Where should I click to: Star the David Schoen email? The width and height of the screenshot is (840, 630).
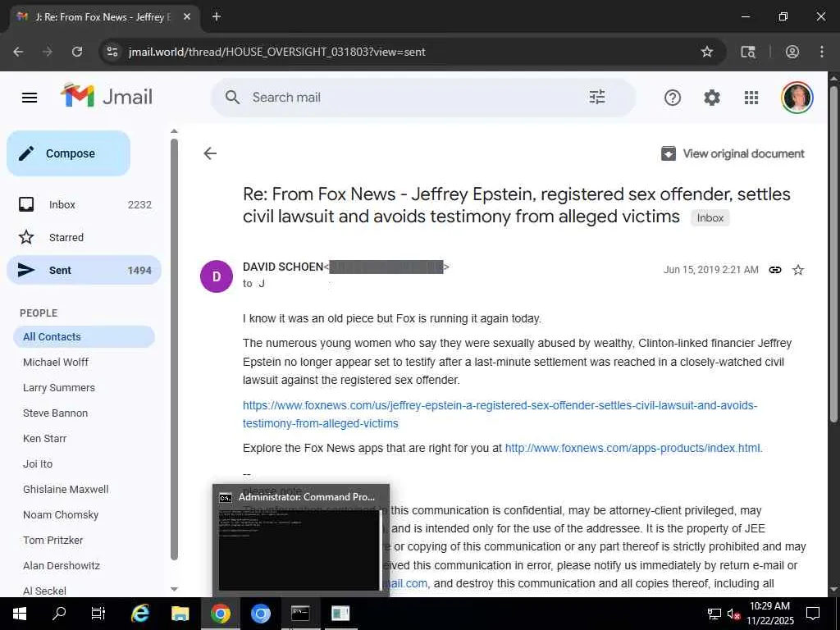tap(797, 269)
